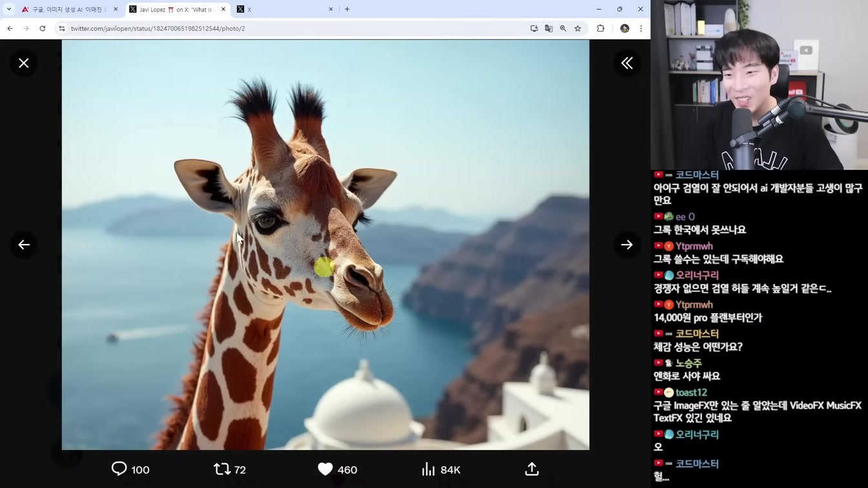This screenshot has width=868, height=488.
Task: Click the chat message mentioning 'VideoFX MusicFX'
Action: click(x=758, y=411)
